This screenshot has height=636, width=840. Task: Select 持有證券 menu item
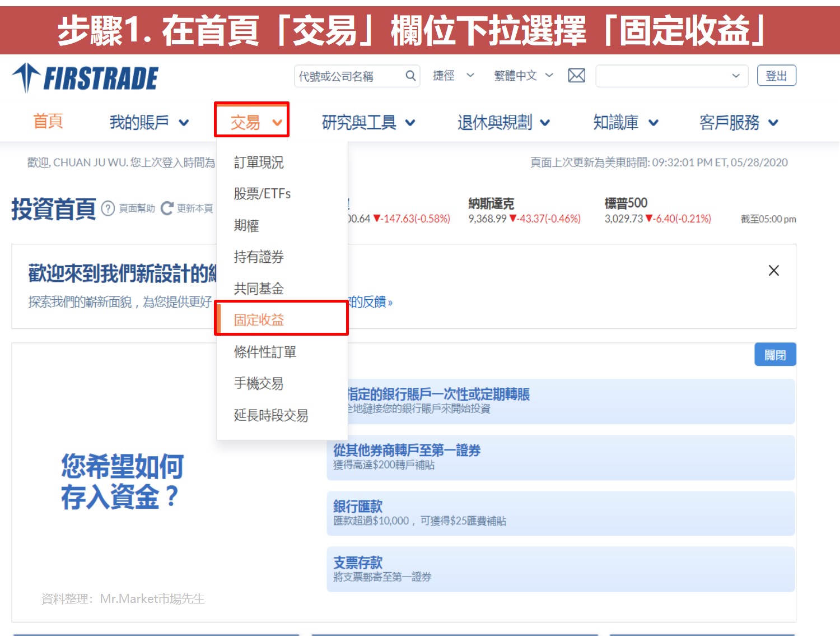coord(282,257)
